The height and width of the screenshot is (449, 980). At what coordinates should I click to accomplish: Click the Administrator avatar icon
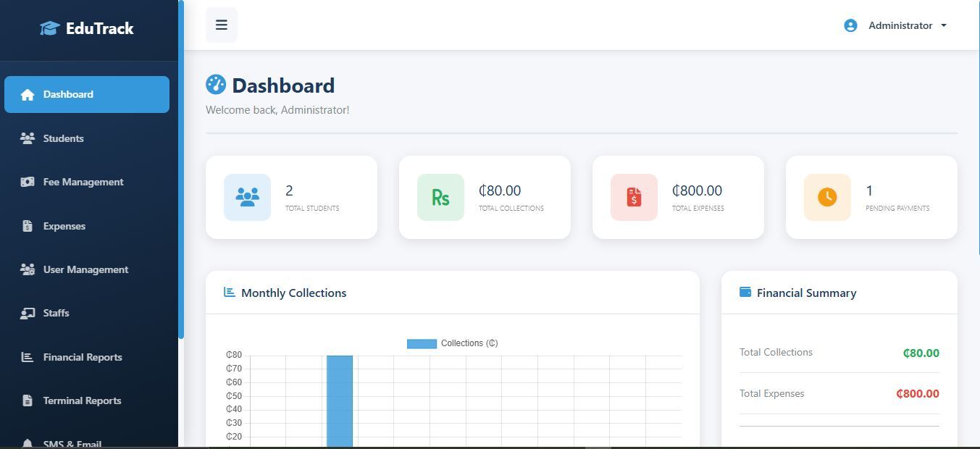click(x=850, y=25)
